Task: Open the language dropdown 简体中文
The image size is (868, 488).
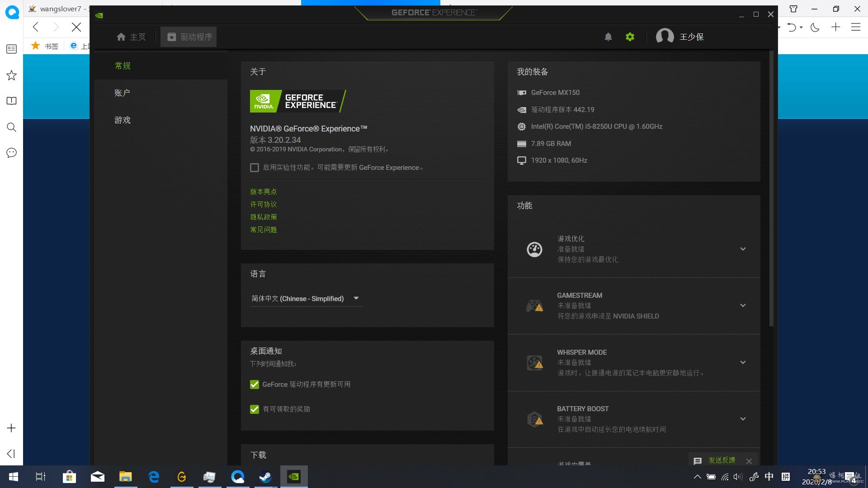Action: pos(306,299)
